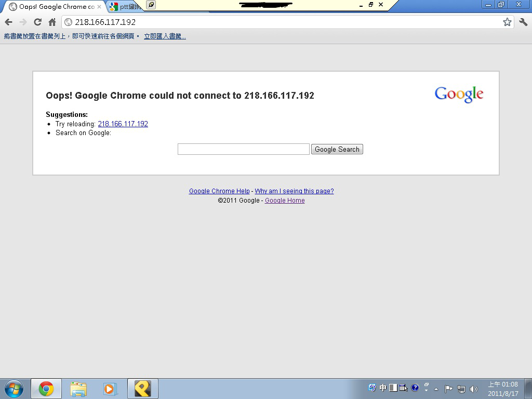The width and height of the screenshot is (532, 399).
Task: Open the IME tool menu icon
Action: [x=403, y=388]
